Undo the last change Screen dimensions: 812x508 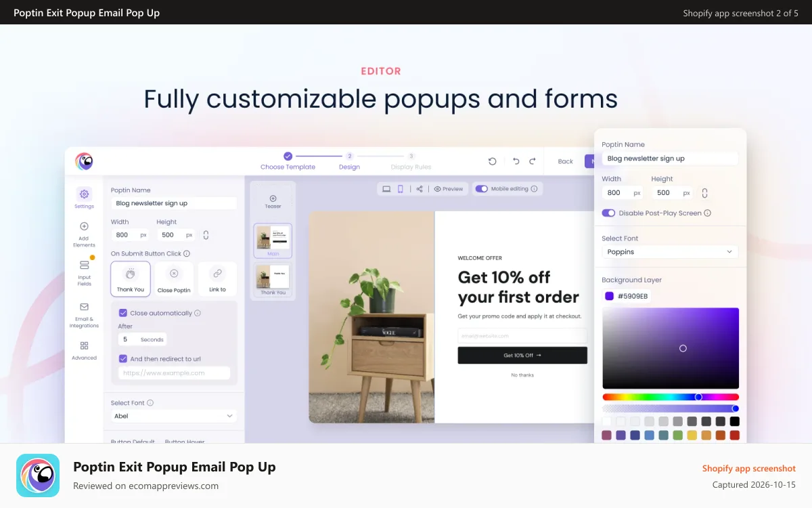[x=516, y=161]
